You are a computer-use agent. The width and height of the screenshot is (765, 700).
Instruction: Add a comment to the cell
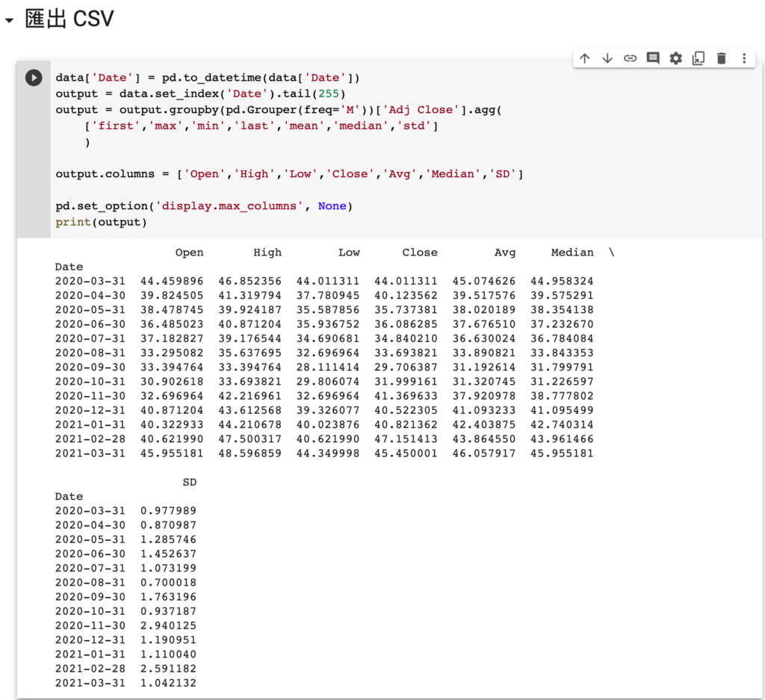(x=652, y=58)
